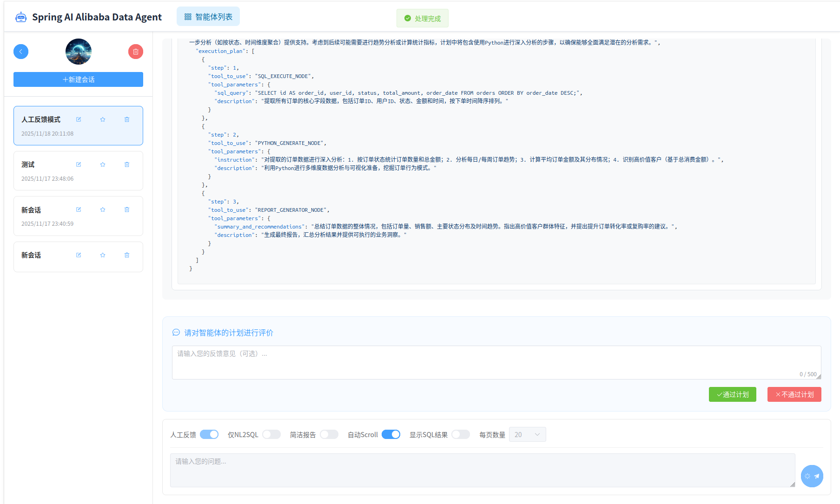Turn on the 简洁报告 switch

pyautogui.click(x=329, y=434)
